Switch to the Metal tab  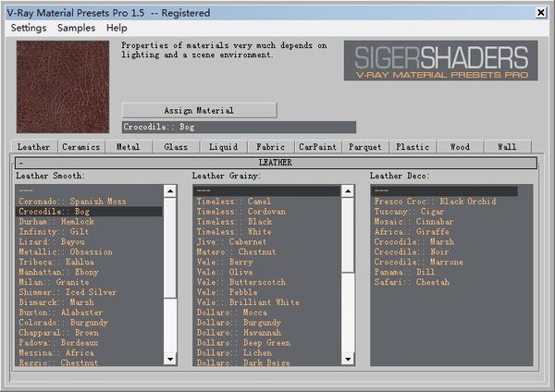tap(129, 146)
